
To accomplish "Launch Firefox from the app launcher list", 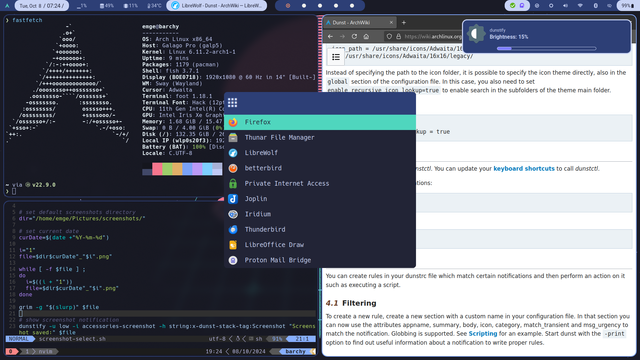I will [320, 122].
